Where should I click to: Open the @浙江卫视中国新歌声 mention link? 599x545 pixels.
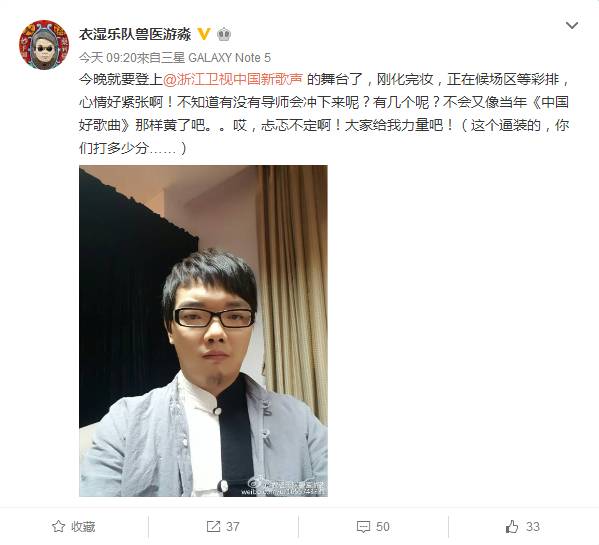(x=233, y=79)
